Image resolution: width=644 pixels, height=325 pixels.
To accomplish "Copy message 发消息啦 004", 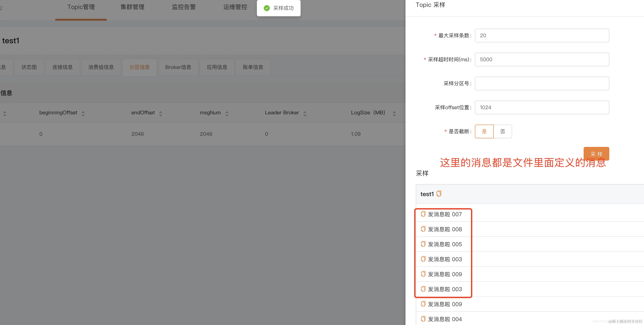I will [x=423, y=319].
